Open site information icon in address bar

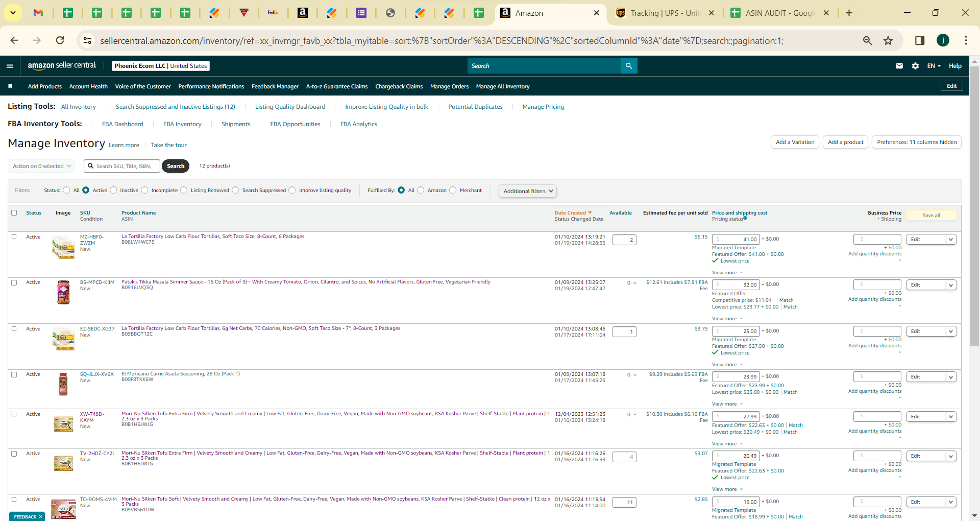point(87,40)
